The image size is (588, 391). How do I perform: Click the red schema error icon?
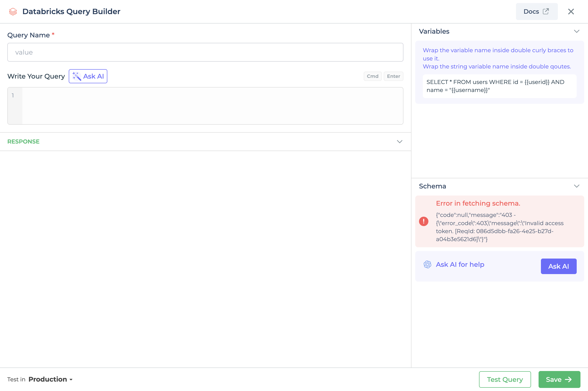pos(423,221)
